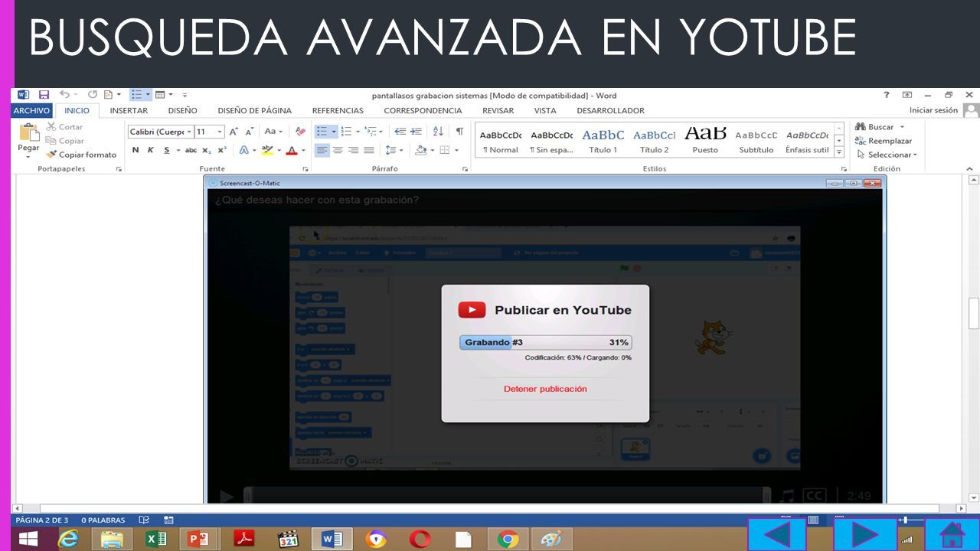The width and height of the screenshot is (980, 551).
Task: Switch to the DISEÑO DE PÁGINA tab
Action: point(254,110)
